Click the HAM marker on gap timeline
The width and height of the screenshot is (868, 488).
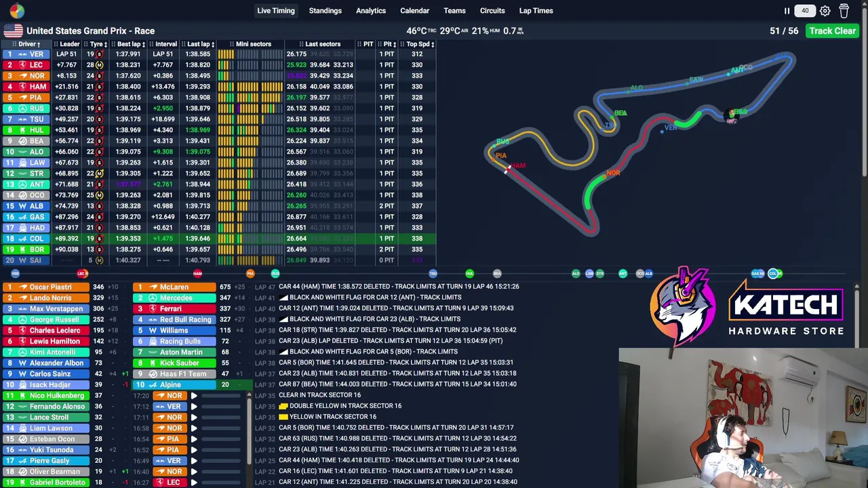click(197, 274)
